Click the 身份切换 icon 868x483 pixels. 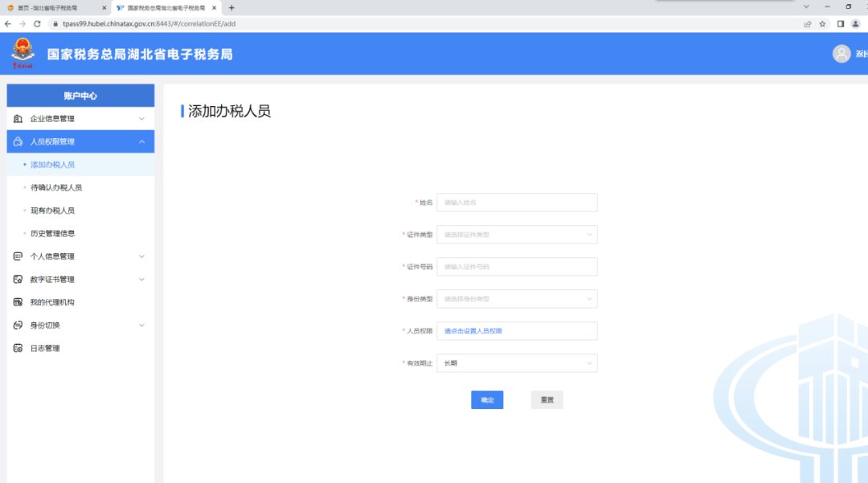coord(18,325)
